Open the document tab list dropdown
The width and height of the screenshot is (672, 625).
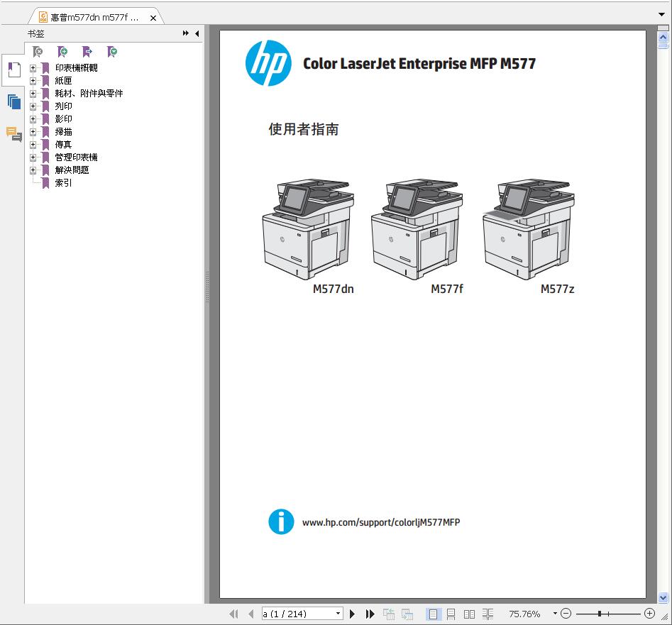[x=662, y=15]
